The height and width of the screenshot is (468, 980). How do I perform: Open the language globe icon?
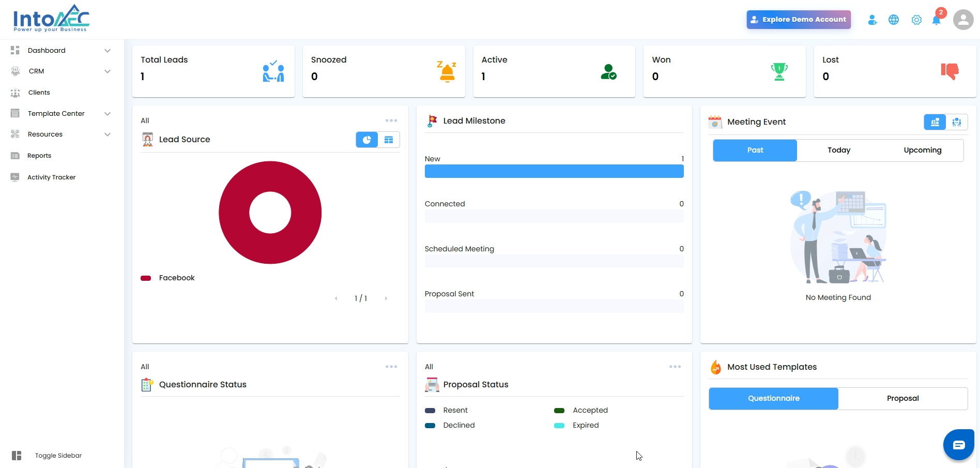[x=894, y=20]
